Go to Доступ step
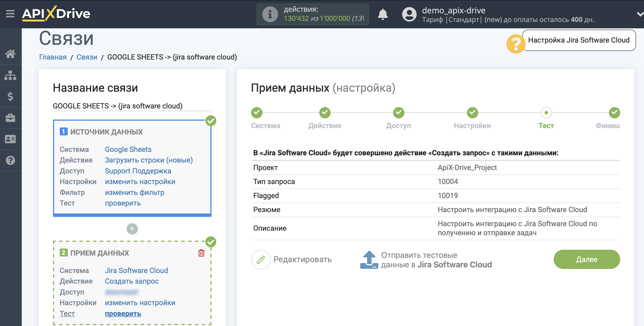644x326 pixels. pyautogui.click(x=399, y=113)
